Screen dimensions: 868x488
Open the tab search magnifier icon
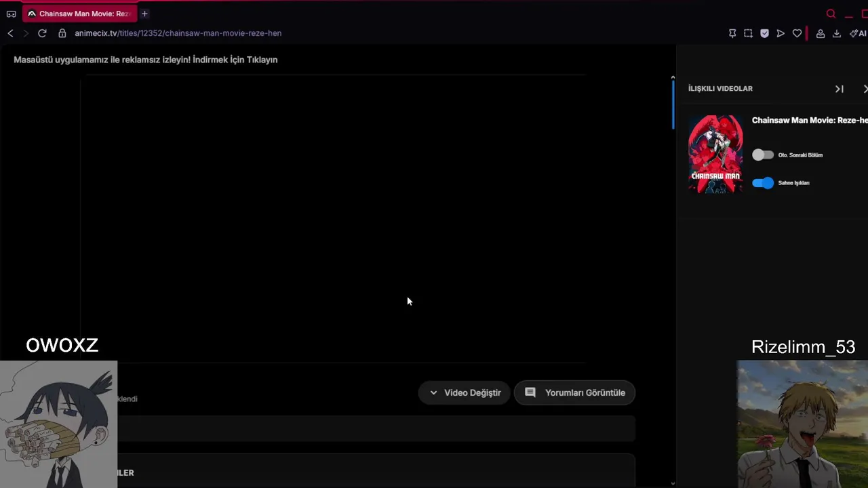point(831,14)
